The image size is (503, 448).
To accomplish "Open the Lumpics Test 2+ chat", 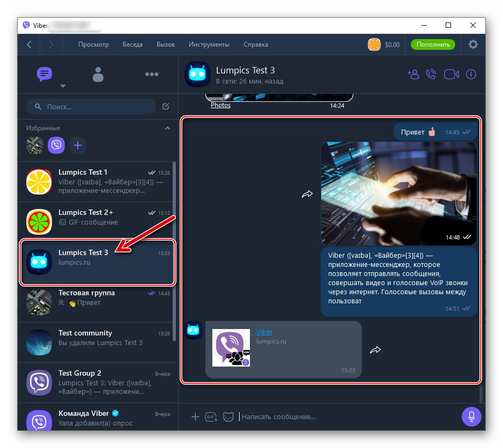I will coord(97,222).
